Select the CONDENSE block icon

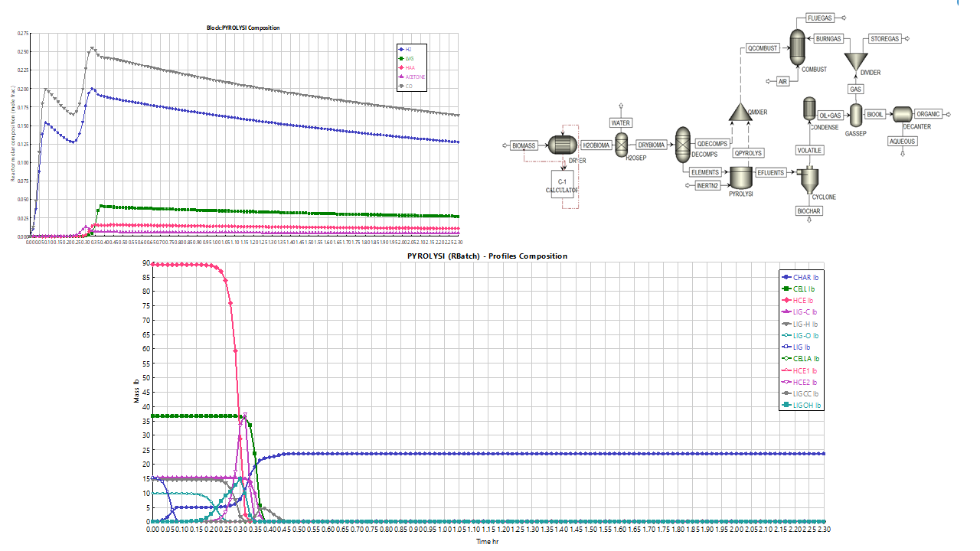[808, 109]
